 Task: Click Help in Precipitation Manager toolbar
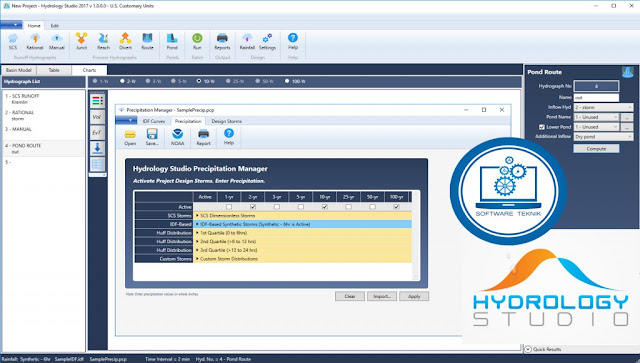[x=229, y=137]
